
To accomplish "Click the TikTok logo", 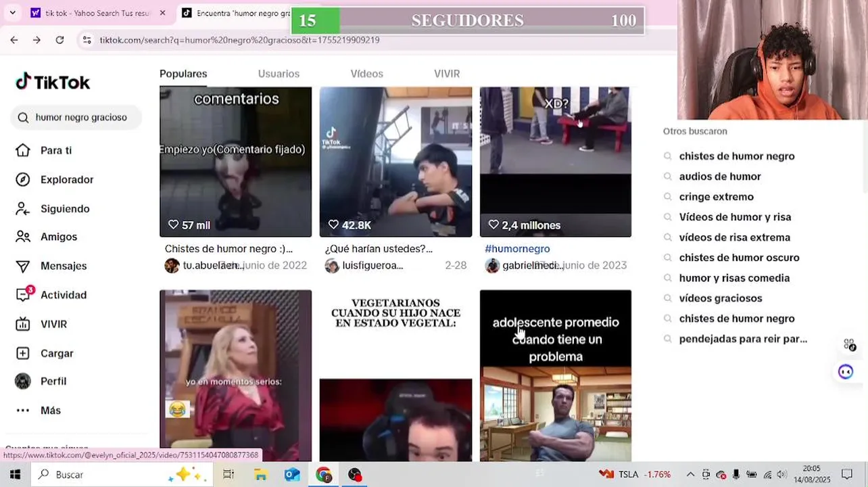I will coord(53,82).
